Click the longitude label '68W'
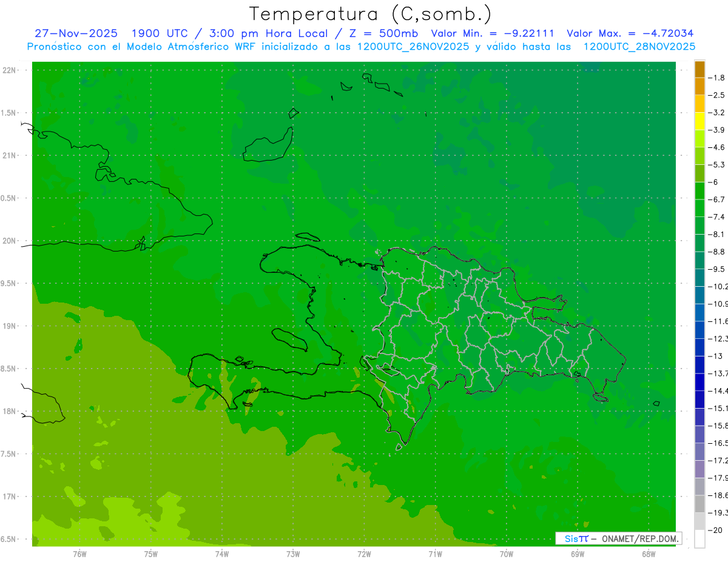The image size is (728, 562). (x=649, y=554)
